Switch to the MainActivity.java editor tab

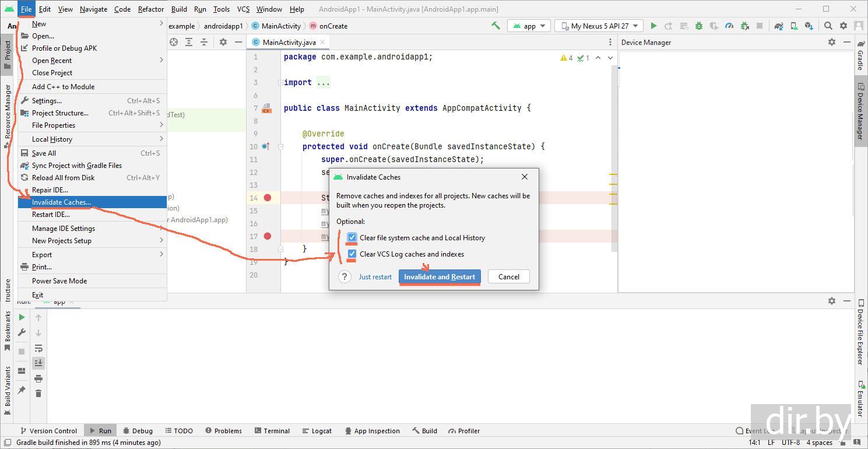289,42
